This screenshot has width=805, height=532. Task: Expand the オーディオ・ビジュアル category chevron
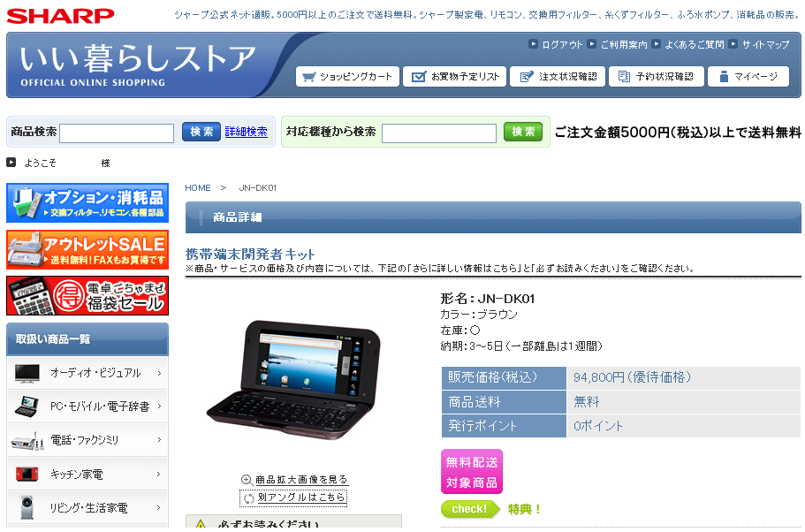159,373
